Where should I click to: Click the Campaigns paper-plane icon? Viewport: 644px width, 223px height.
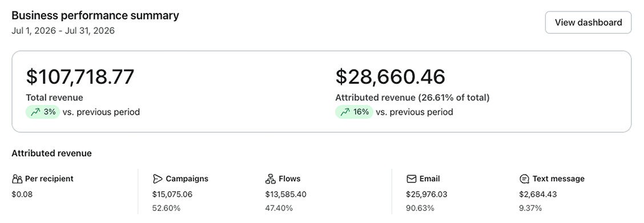tap(158, 179)
